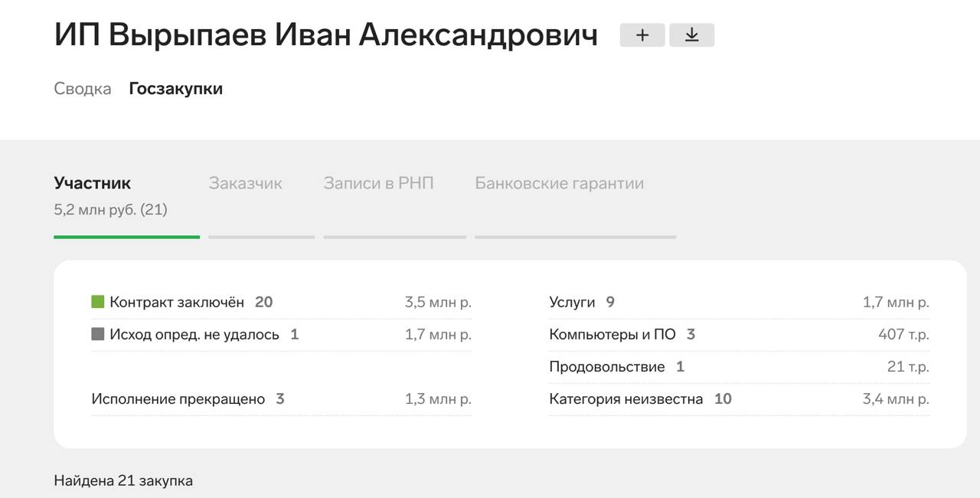Click the Найдена 21 закупка results text
This screenshot has width=980, height=498.
pos(123,481)
